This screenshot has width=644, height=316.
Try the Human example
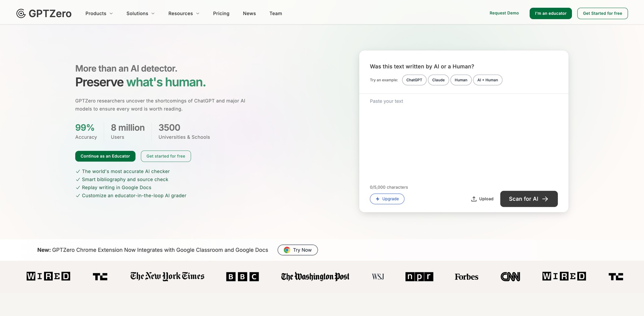(x=461, y=80)
